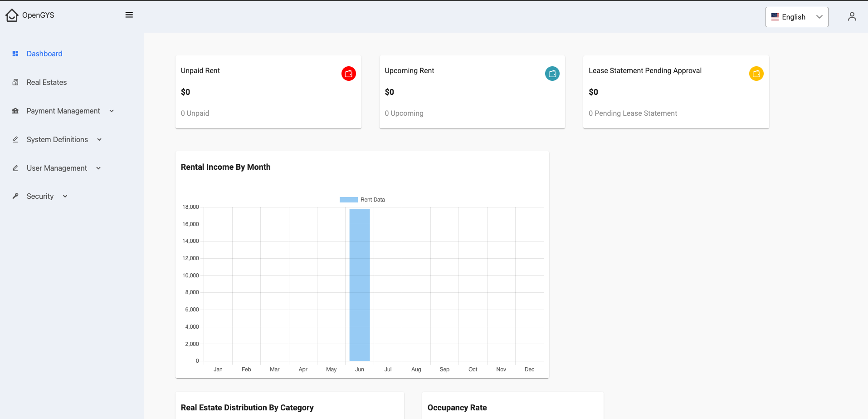
Task: Open the English language dropdown
Action: pyautogui.click(x=797, y=17)
